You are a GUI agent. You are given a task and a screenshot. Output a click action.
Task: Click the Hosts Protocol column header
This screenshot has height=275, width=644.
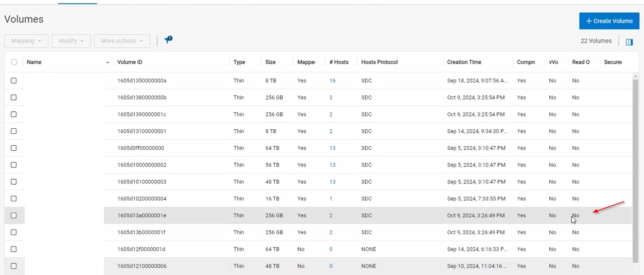click(x=379, y=62)
